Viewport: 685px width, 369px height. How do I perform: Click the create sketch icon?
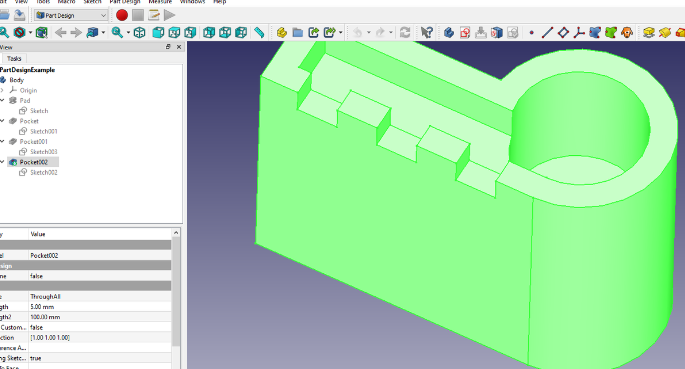(465, 32)
